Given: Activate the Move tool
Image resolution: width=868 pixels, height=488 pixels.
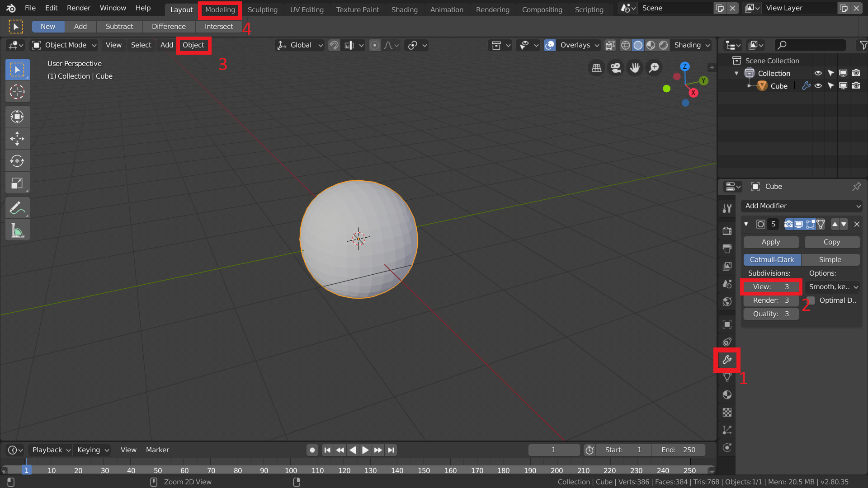Looking at the screenshot, I should click(17, 138).
